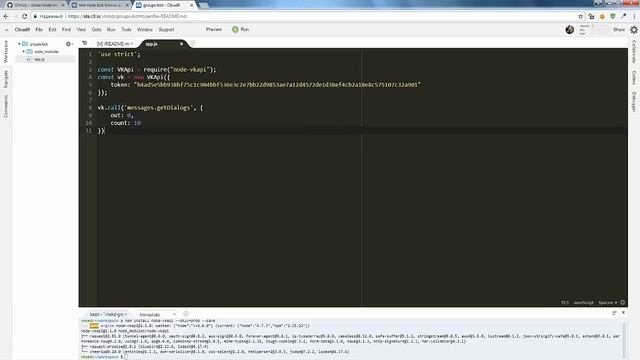Select the bash terminal tab
This screenshot has height=360, width=640.
tap(107, 314)
